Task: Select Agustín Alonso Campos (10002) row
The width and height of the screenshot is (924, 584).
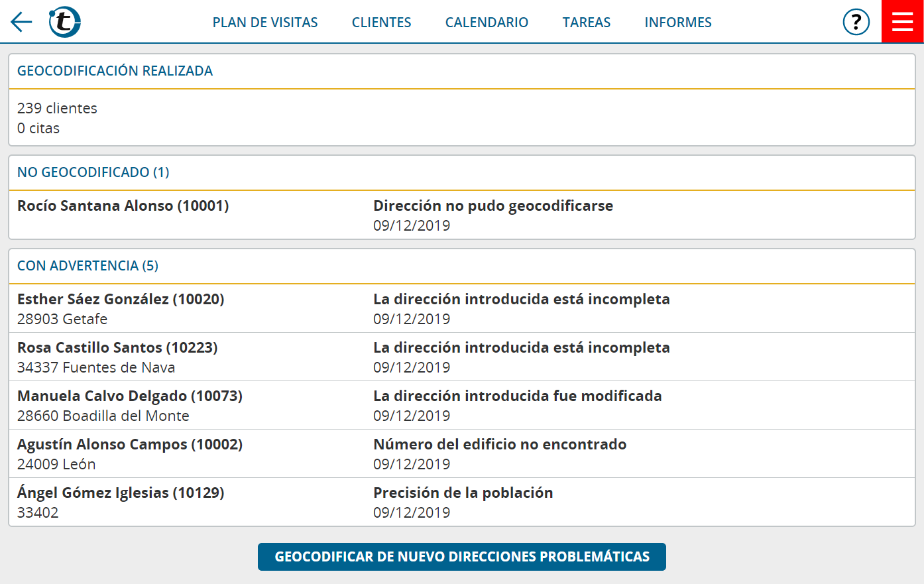Action: 462,453
